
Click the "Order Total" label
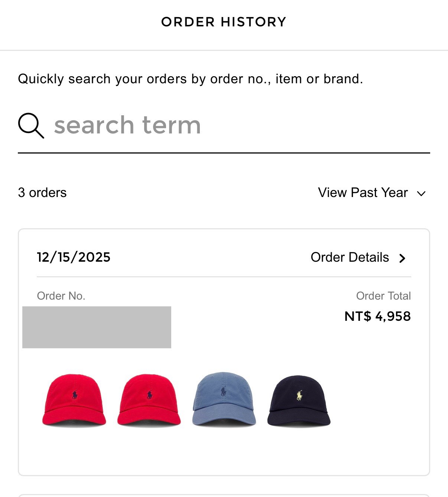pos(383,296)
